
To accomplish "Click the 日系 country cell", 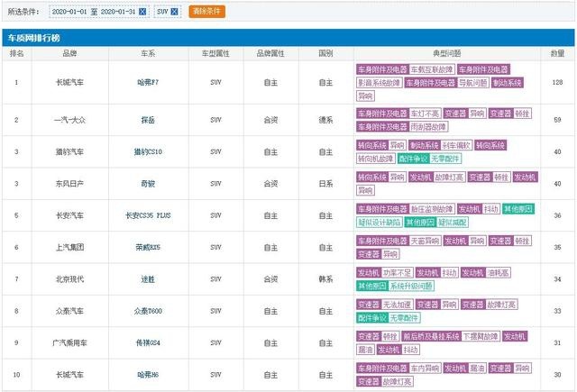I will click(325, 184).
